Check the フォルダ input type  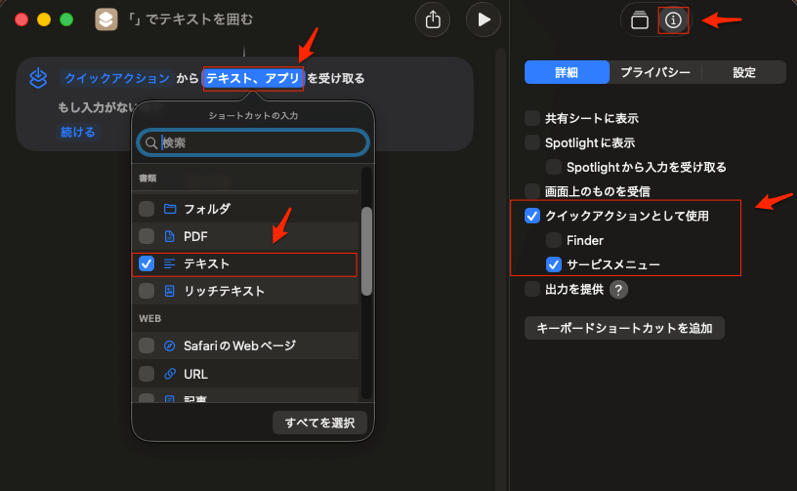click(x=146, y=209)
